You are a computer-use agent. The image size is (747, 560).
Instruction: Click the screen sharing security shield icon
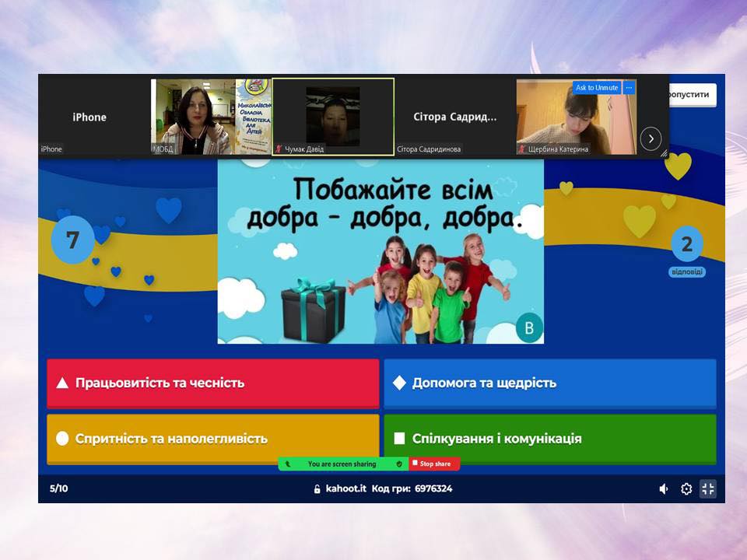399,464
